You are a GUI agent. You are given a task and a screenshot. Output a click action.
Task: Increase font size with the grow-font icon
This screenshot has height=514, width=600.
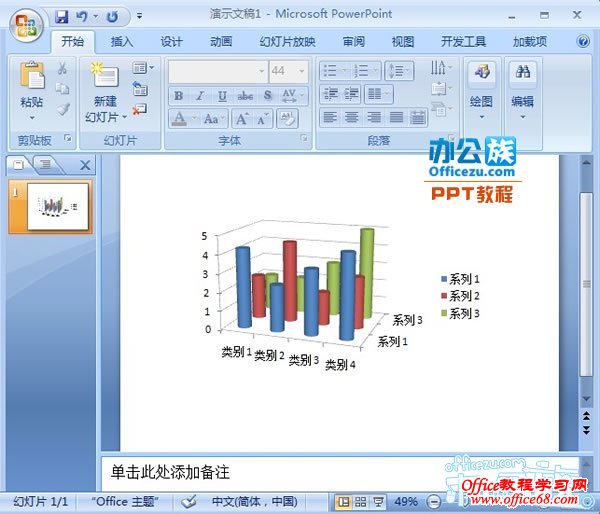click(x=242, y=119)
